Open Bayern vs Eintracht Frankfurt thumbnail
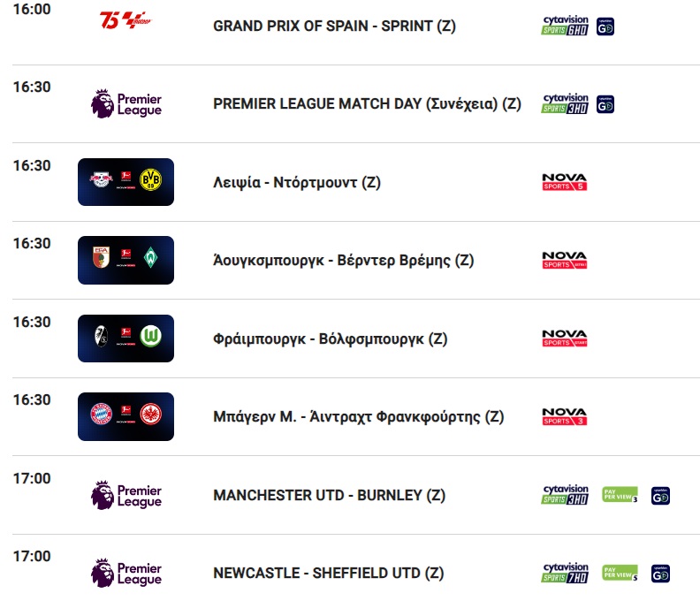This screenshot has width=700, height=601. point(126,416)
